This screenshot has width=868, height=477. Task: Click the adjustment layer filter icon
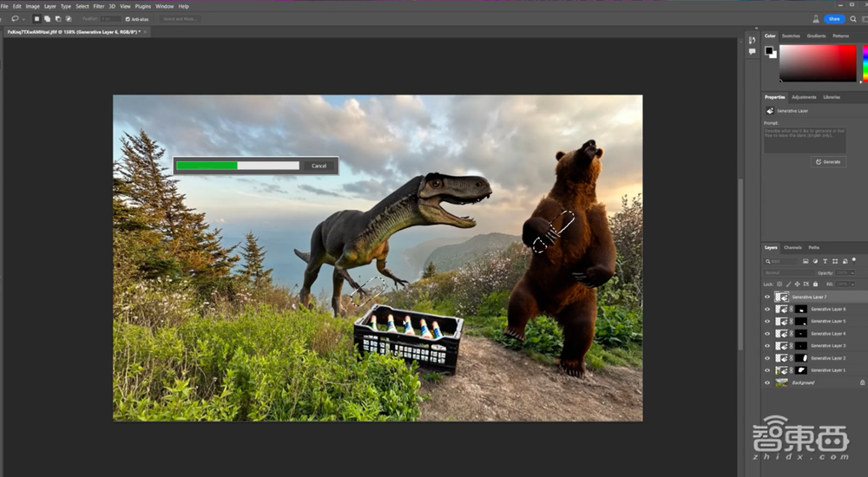point(815,260)
